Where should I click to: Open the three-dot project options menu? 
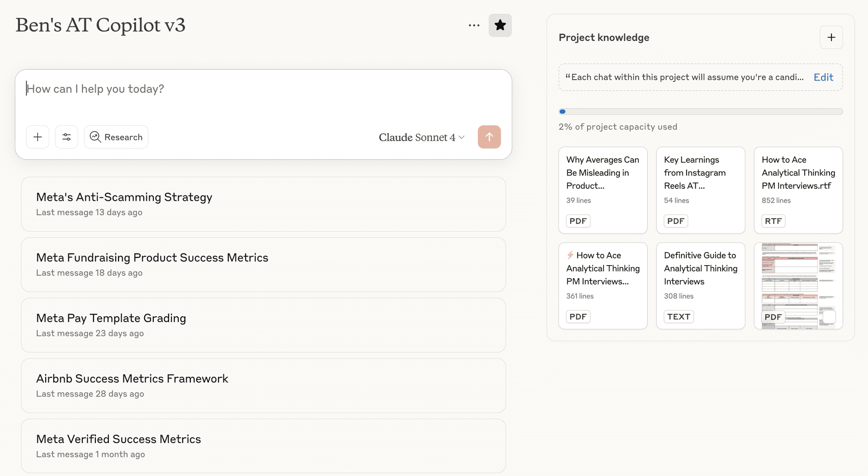(x=474, y=25)
